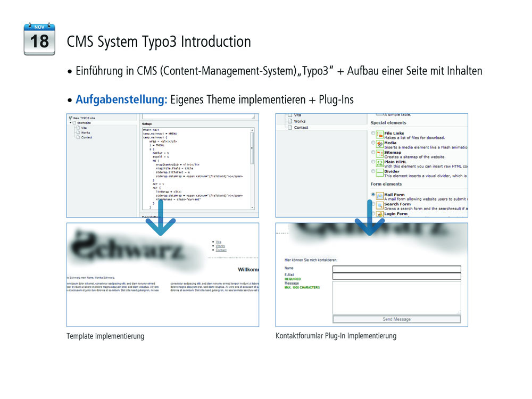
Task: Click the Divider element icon
Action: [380, 172]
